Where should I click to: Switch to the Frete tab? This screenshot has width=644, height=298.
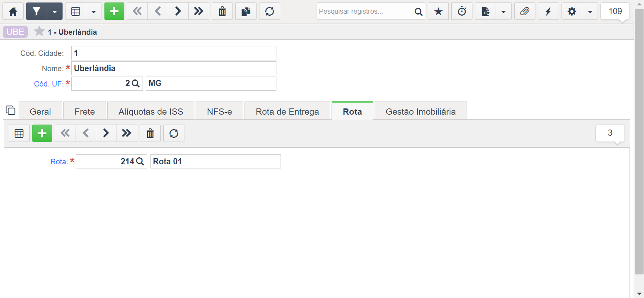coord(85,111)
